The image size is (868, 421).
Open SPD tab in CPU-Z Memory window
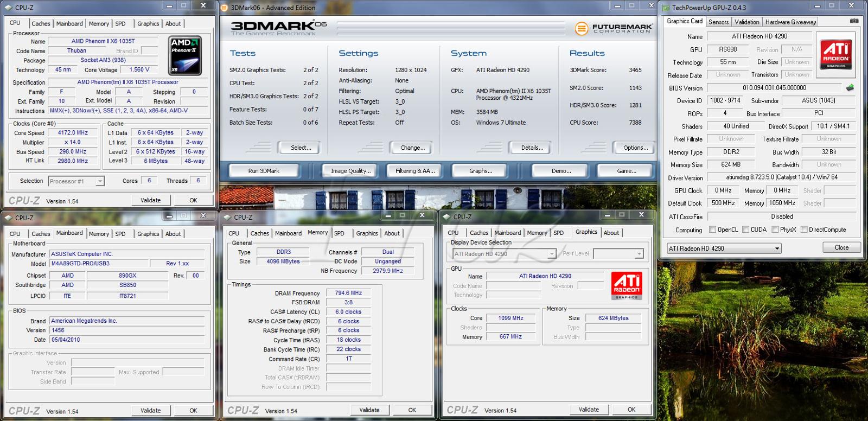pyautogui.click(x=339, y=233)
